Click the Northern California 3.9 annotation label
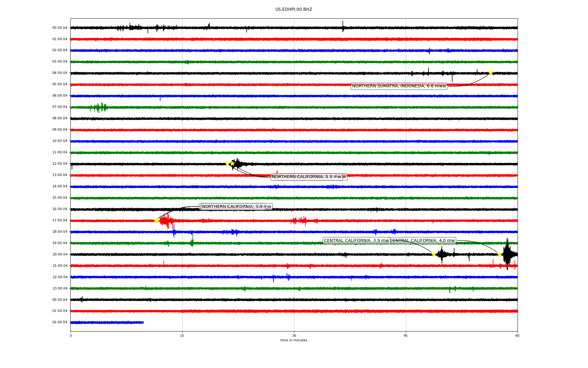Viewport: 588px width, 368px height. (x=236, y=207)
